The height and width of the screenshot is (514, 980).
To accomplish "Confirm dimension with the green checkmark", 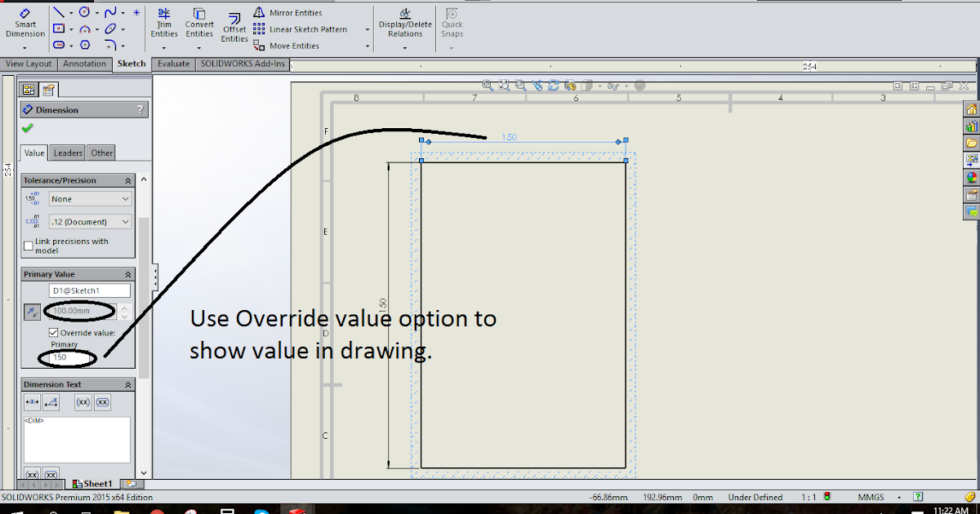I will tap(26, 128).
